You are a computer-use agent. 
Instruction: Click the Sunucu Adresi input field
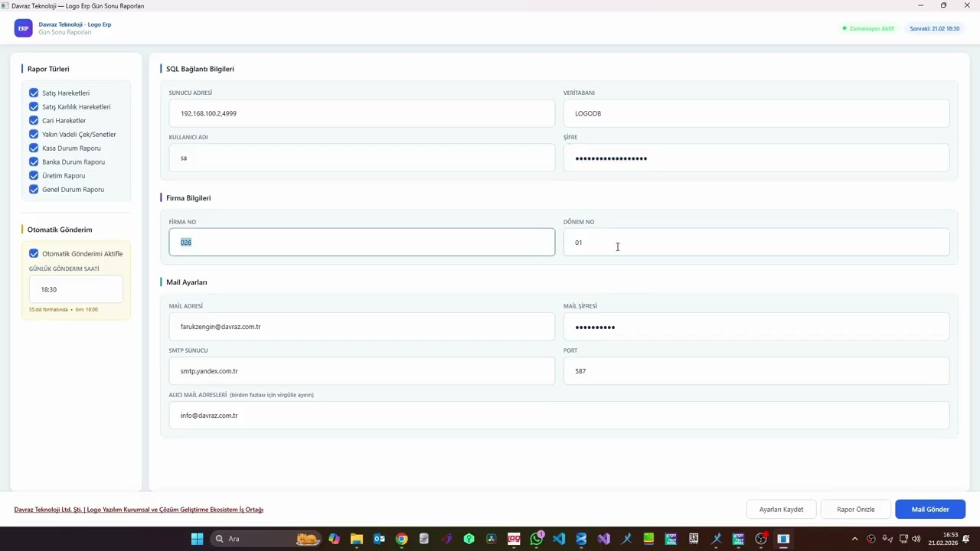click(x=361, y=113)
